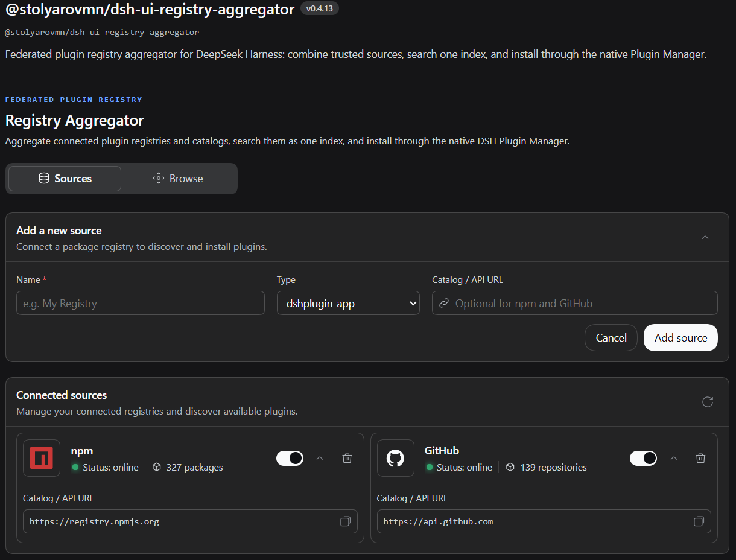Delete the GitHub source
This screenshot has width=736, height=560.
coord(700,458)
